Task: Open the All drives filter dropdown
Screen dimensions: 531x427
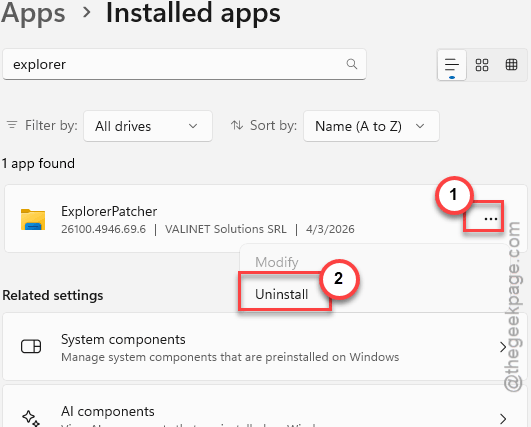Action: coord(148,126)
